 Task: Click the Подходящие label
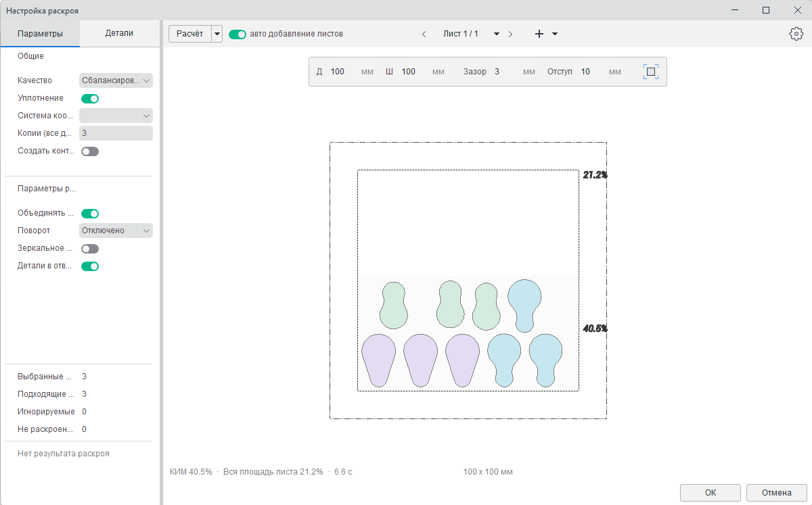(x=45, y=394)
